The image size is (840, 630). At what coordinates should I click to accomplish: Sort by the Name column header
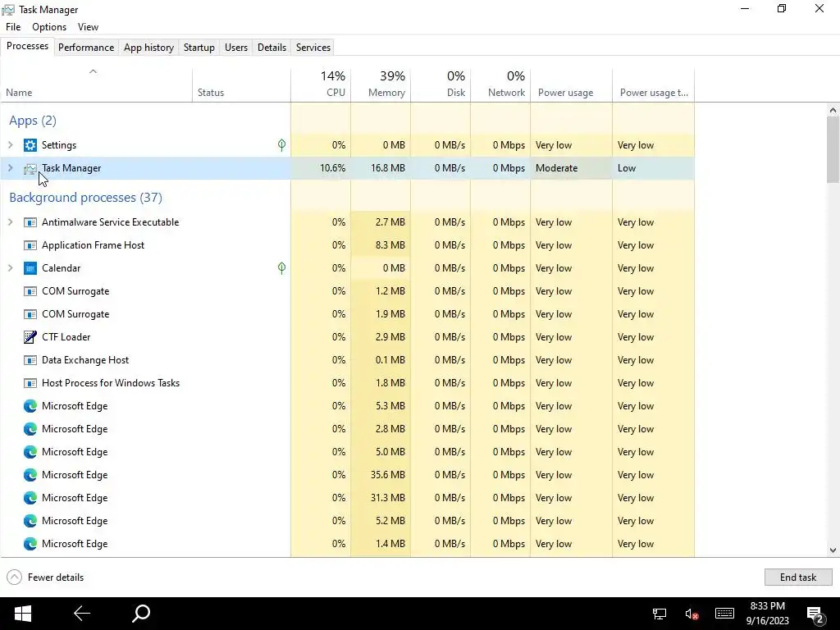coord(96,85)
